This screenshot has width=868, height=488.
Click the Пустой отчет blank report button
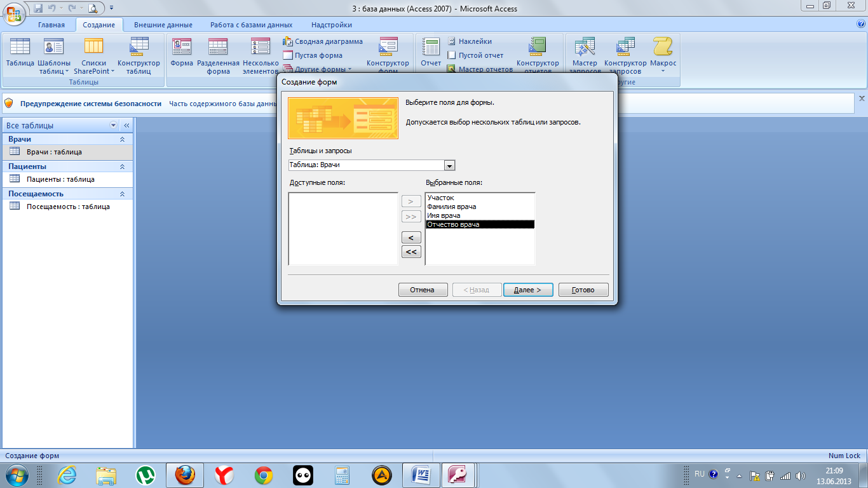(475, 55)
